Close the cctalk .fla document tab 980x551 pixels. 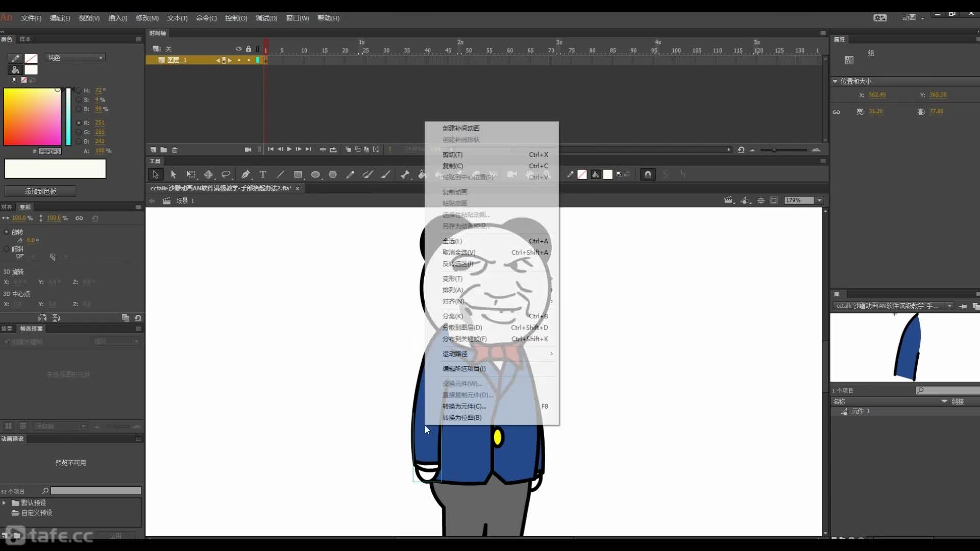[x=298, y=188]
